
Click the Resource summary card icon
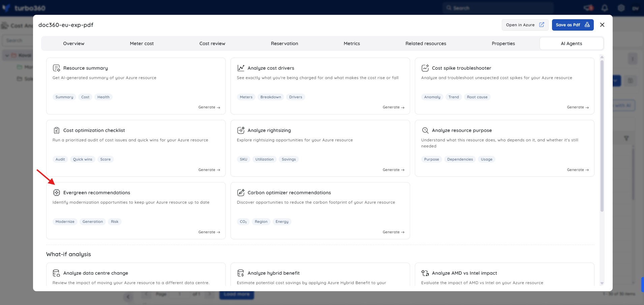coord(56,68)
